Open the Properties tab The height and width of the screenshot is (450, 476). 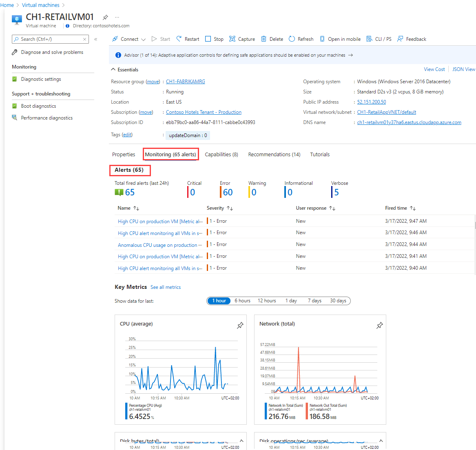[x=124, y=154]
